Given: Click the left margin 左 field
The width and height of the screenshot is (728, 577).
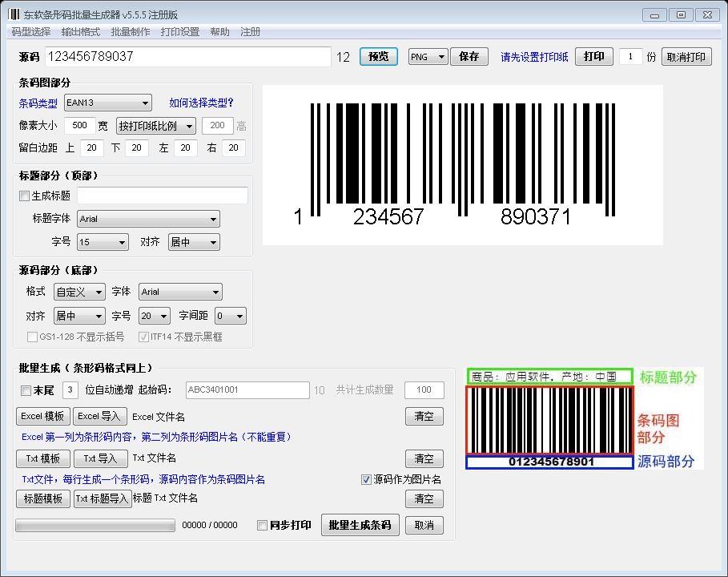Looking at the screenshot, I should pos(185,147).
